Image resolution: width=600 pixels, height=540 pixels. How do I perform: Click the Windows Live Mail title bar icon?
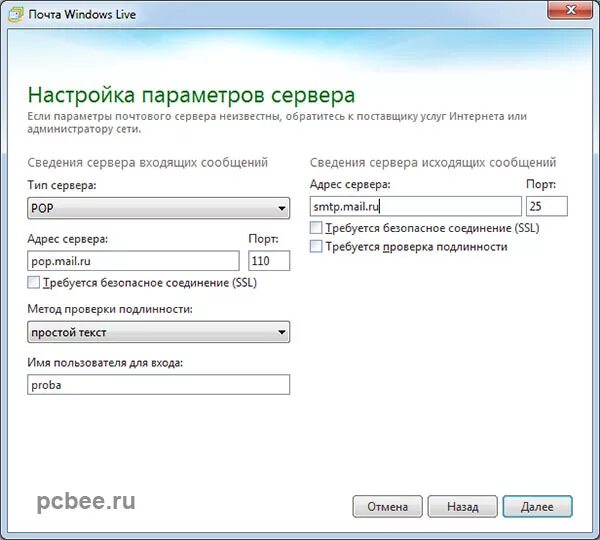tap(15, 15)
